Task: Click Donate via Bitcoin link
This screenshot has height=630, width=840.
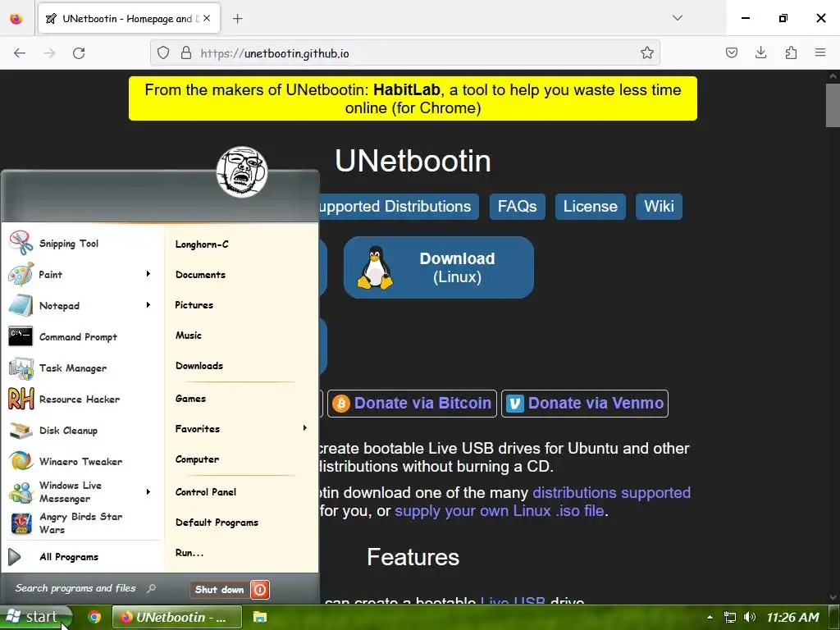Action: 412,404
